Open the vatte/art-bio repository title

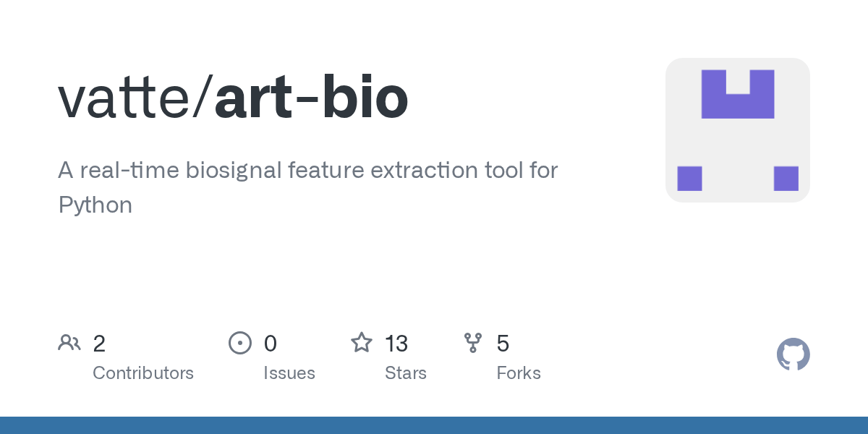click(233, 98)
